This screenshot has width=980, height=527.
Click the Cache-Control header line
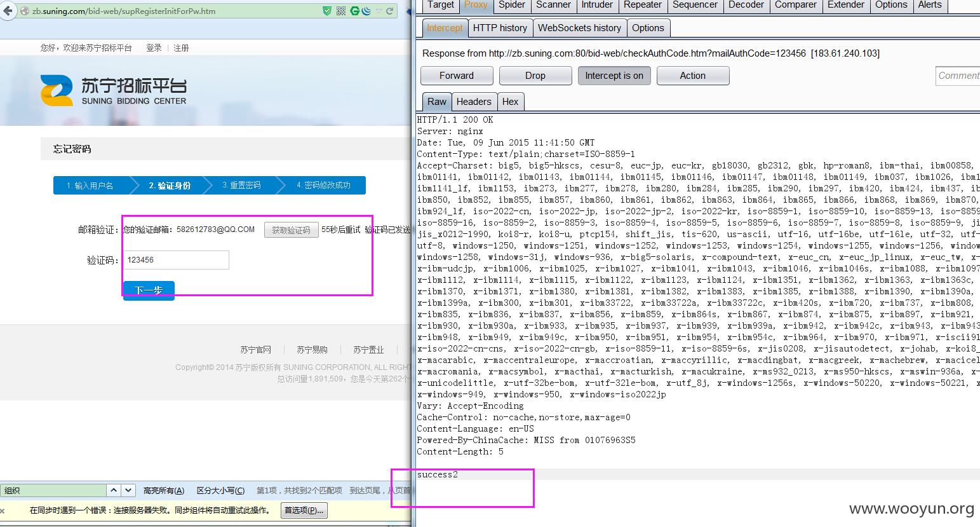click(x=523, y=418)
